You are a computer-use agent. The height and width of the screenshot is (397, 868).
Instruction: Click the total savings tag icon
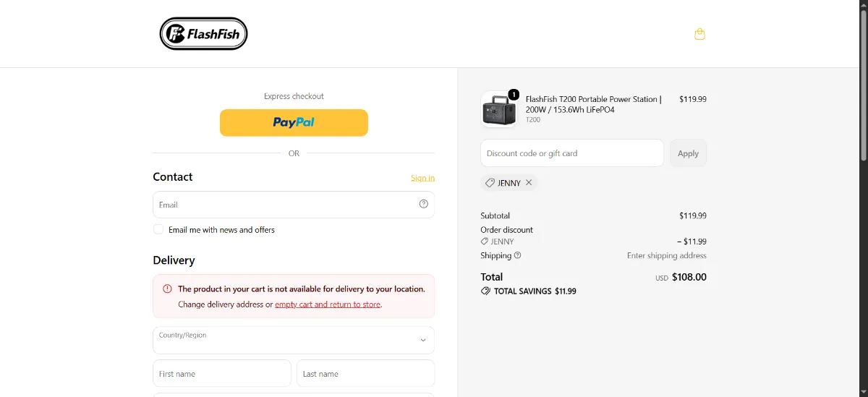485,291
